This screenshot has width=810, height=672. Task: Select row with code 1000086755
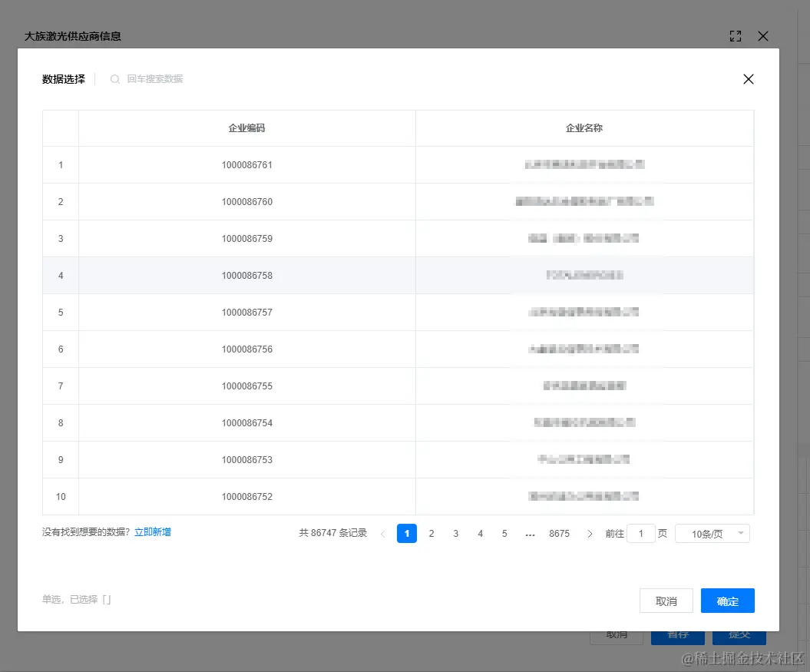coord(398,386)
